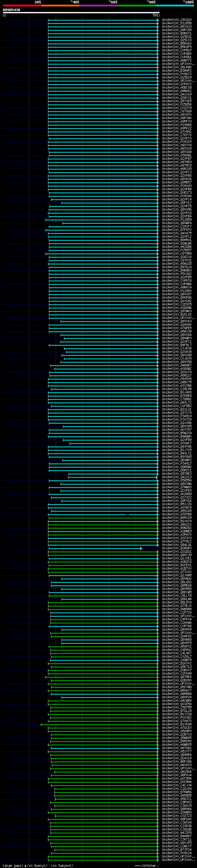
Task: Click hit UniRef100_Q9LPW0
Action: (x=177, y=67)
